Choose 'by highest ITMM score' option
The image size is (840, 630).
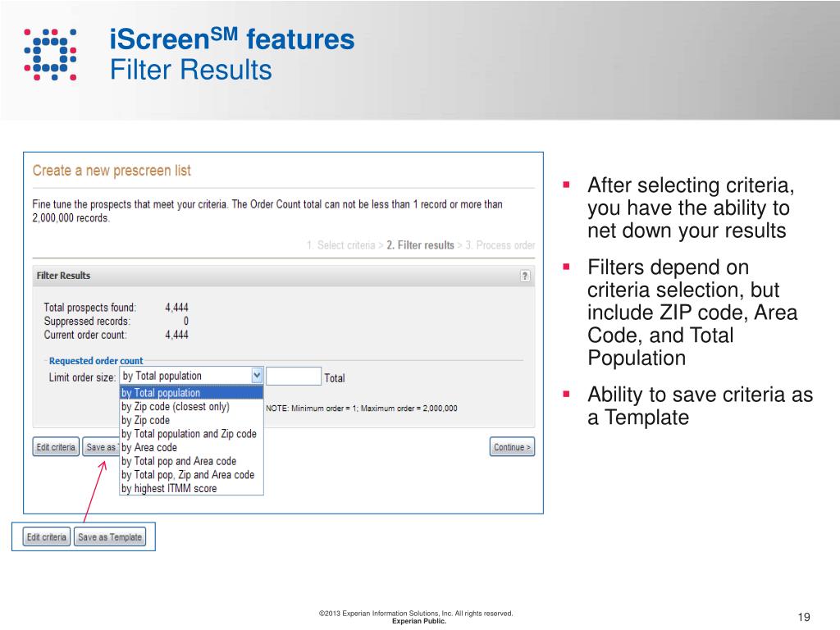(x=191, y=489)
